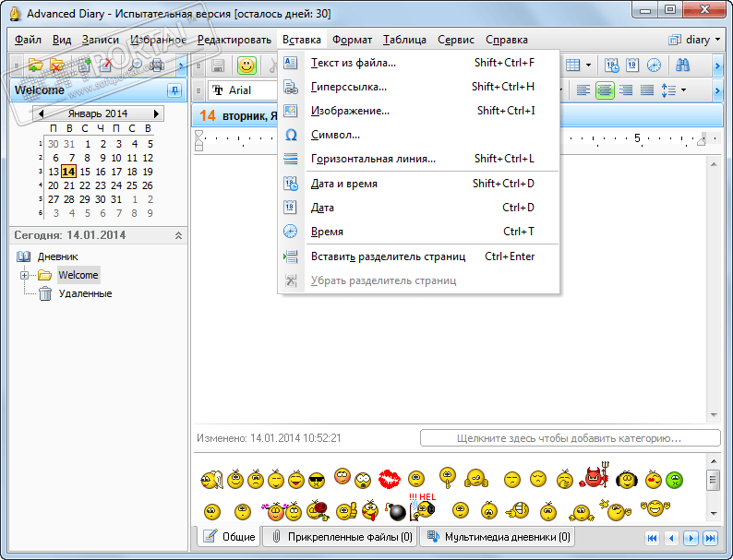
Task: Open the diary database dropdown
Action: click(694, 40)
